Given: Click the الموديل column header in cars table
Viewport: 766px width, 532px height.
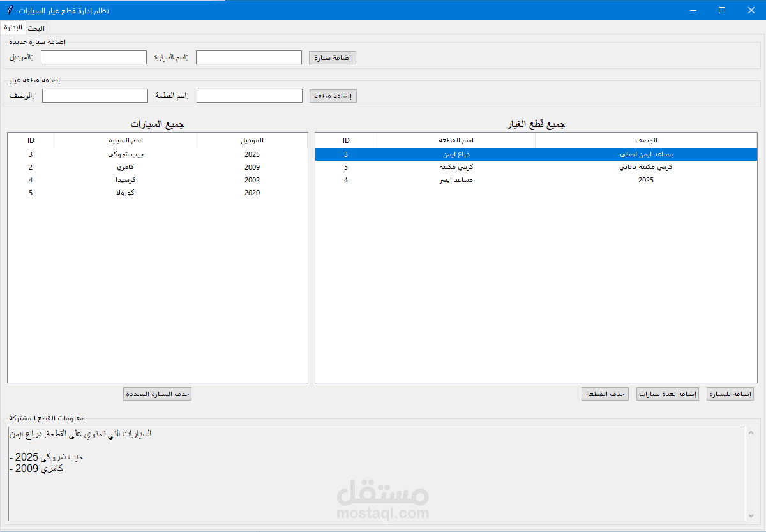Looking at the screenshot, I should (252, 140).
